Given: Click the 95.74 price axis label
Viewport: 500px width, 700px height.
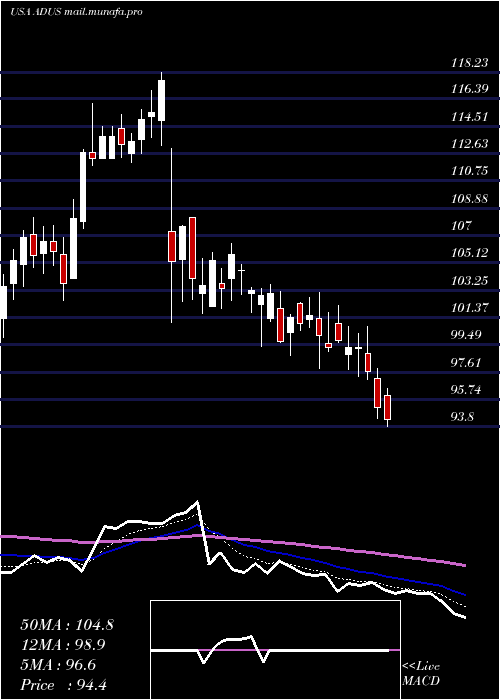Looking at the screenshot, I should click(467, 391).
